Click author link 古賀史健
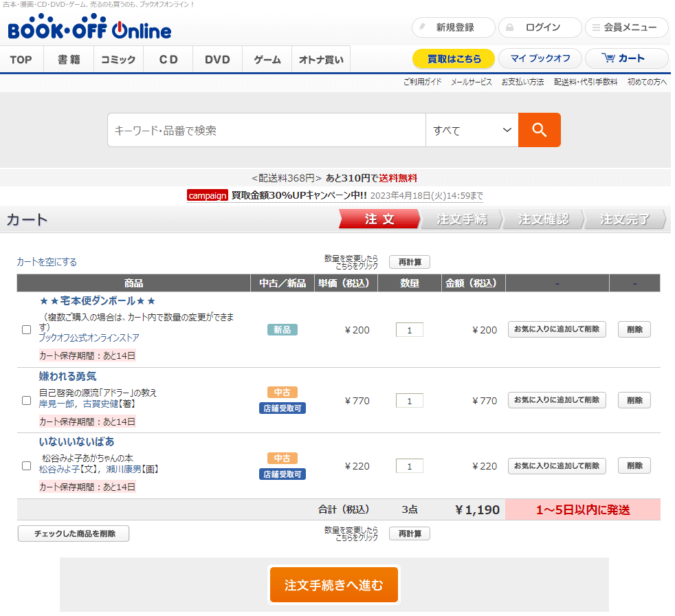675x616 pixels. [100, 404]
